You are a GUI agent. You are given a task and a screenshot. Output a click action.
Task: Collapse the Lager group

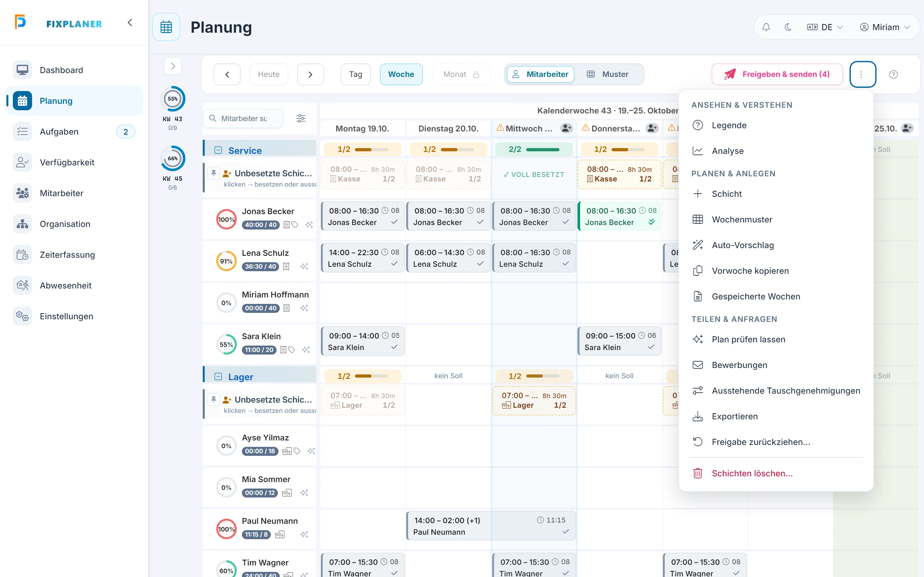218,377
